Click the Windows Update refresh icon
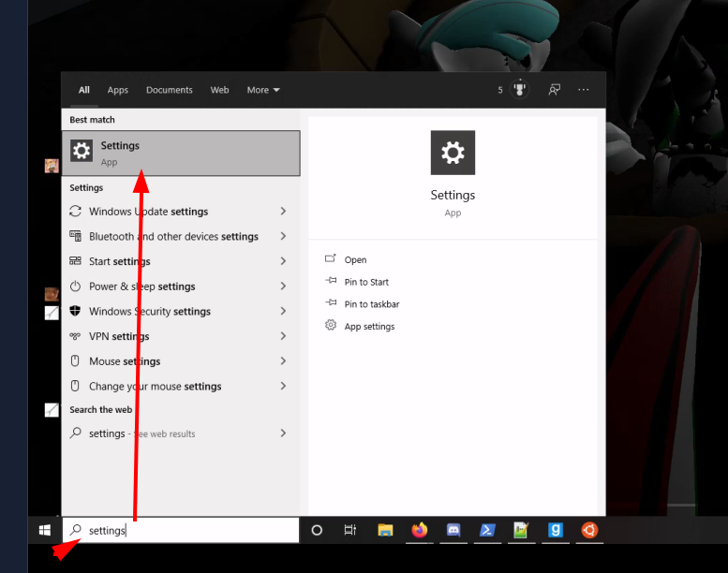Image resolution: width=728 pixels, height=573 pixels. [75, 211]
